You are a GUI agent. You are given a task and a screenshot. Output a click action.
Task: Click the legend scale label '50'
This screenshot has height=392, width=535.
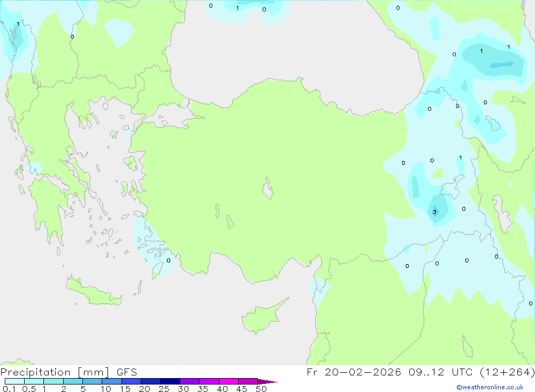(x=262, y=389)
